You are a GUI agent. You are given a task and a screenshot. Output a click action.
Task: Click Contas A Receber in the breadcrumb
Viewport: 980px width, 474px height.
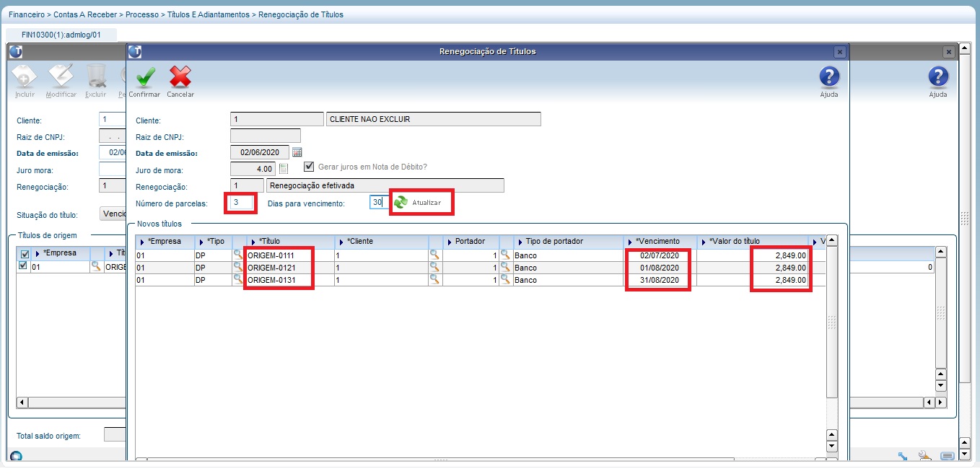[86, 14]
